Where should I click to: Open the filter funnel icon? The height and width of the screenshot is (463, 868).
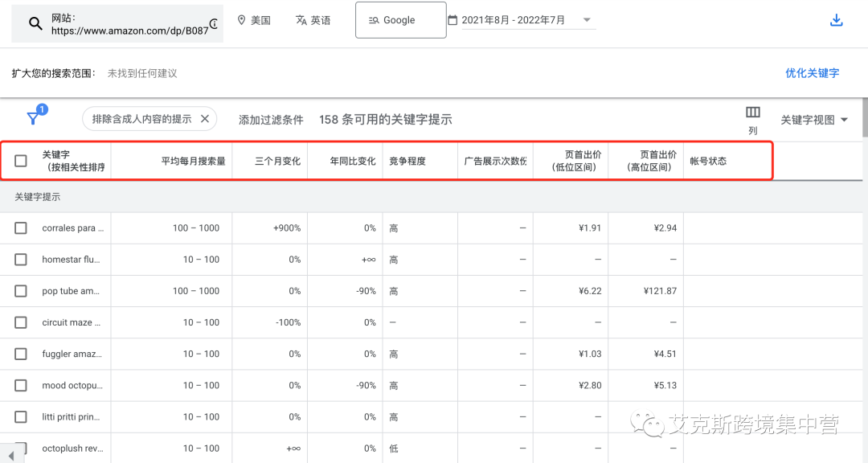(33, 118)
